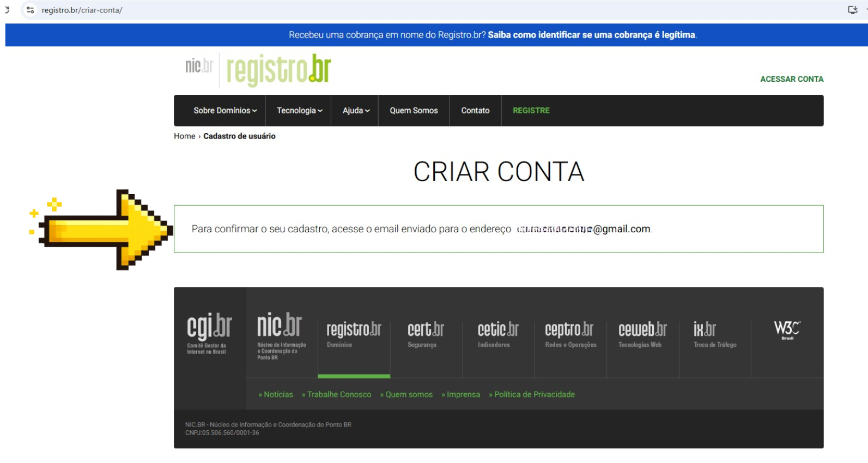Click the NIC.BR CNPJ footer text
Image resolution: width=868 pixels, height=463 pixels.
pos(268,429)
